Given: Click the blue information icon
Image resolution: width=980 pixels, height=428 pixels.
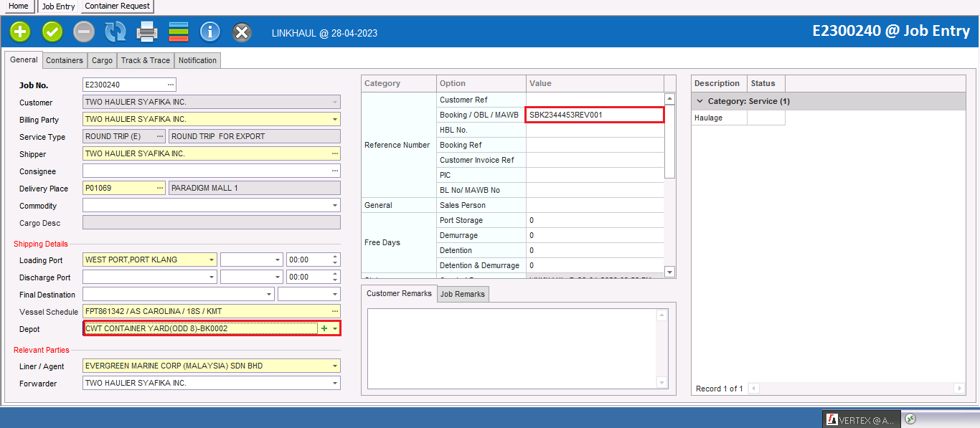Looking at the screenshot, I should [x=210, y=32].
